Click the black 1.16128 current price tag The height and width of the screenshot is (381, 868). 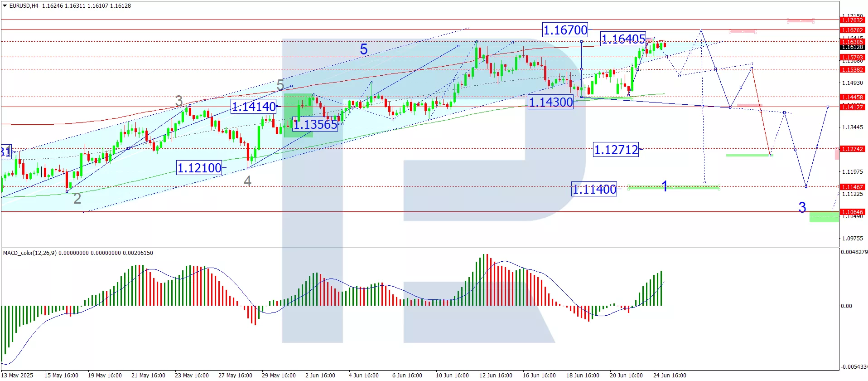click(x=852, y=47)
